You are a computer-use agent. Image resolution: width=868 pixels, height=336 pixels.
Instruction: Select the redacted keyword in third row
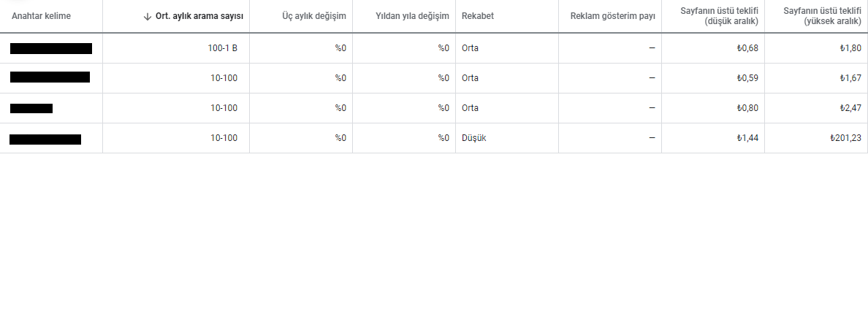pyautogui.click(x=31, y=108)
